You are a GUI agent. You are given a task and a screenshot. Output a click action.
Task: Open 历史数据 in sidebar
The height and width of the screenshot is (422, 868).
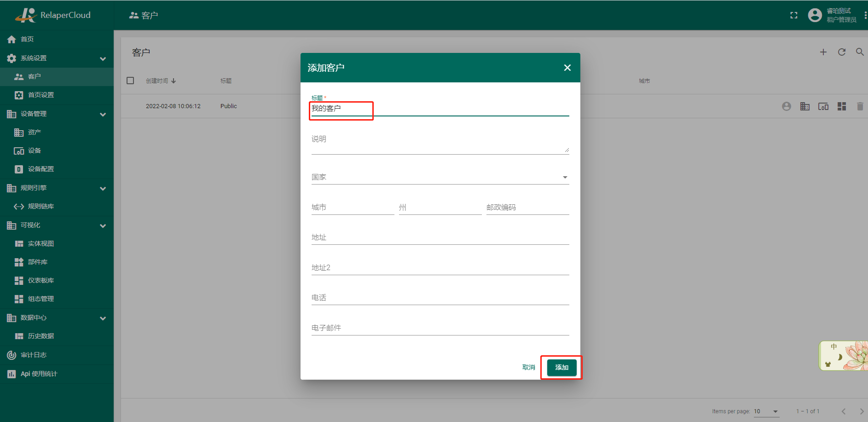(x=57, y=336)
